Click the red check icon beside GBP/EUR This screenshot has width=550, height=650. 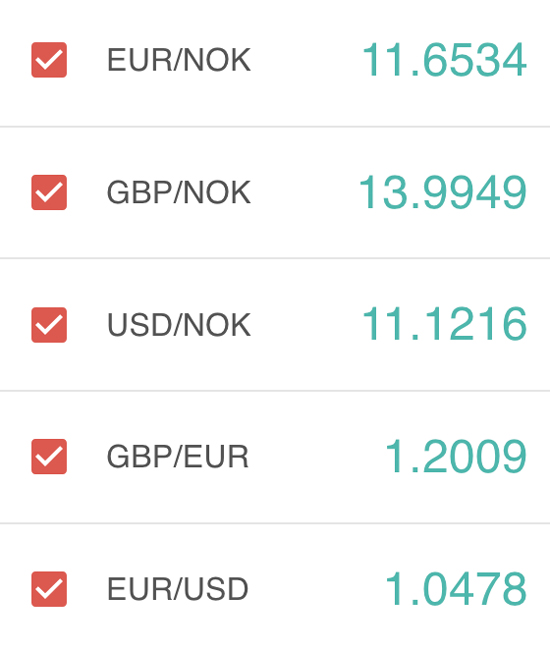pos(49,456)
